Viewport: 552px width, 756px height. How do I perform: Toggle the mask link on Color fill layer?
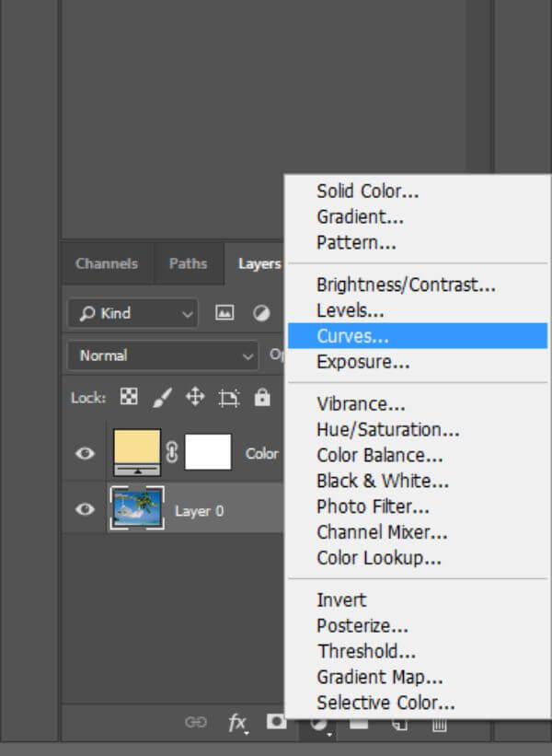[x=172, y=453]
